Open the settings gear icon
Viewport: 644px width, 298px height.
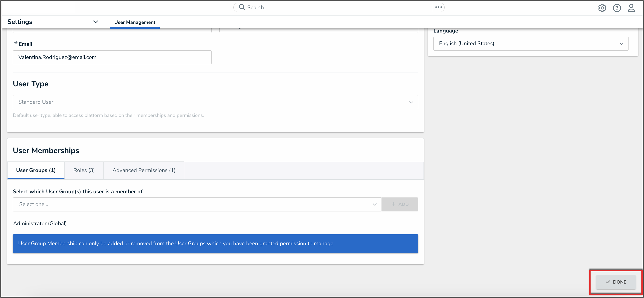point(602,8)
